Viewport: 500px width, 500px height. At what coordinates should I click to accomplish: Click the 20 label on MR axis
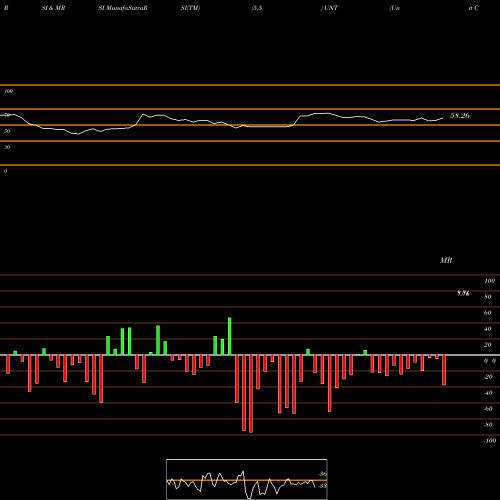[488, 345]
